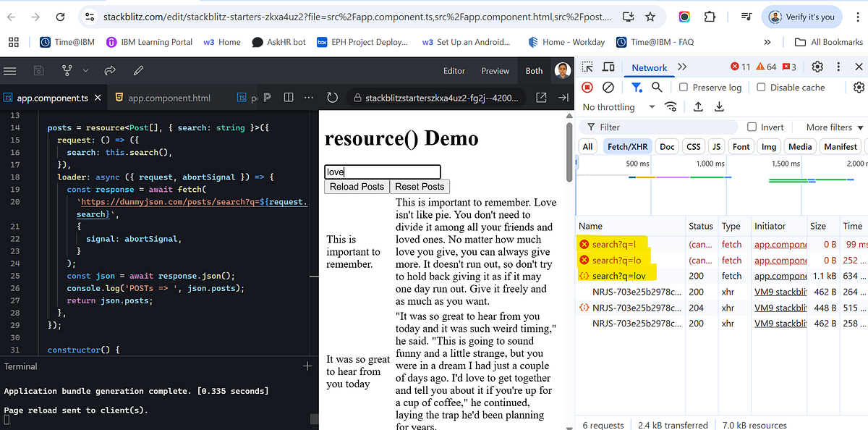This screenshot has height=430, width=868.
Task: Click the export HAR download icon
Action: tap(718, 106)
